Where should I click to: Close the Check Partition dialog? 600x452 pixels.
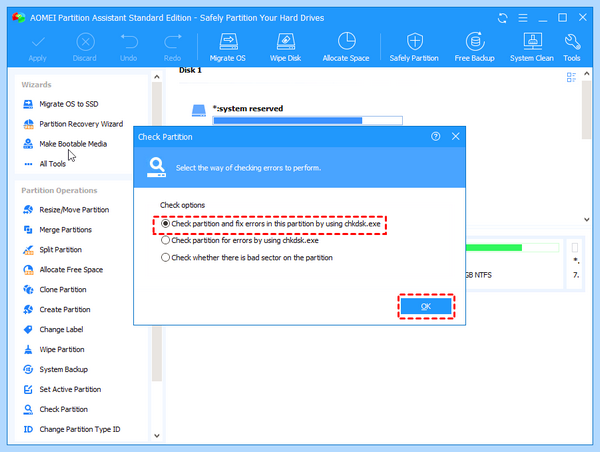455,136
